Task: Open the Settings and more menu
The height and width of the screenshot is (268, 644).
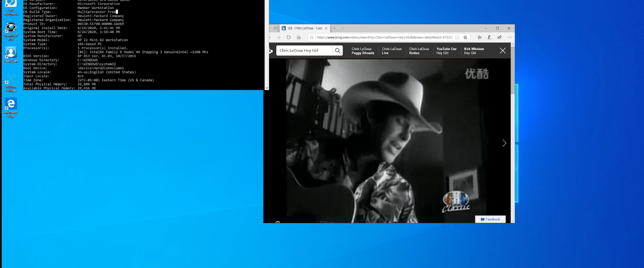Action: 509,38
